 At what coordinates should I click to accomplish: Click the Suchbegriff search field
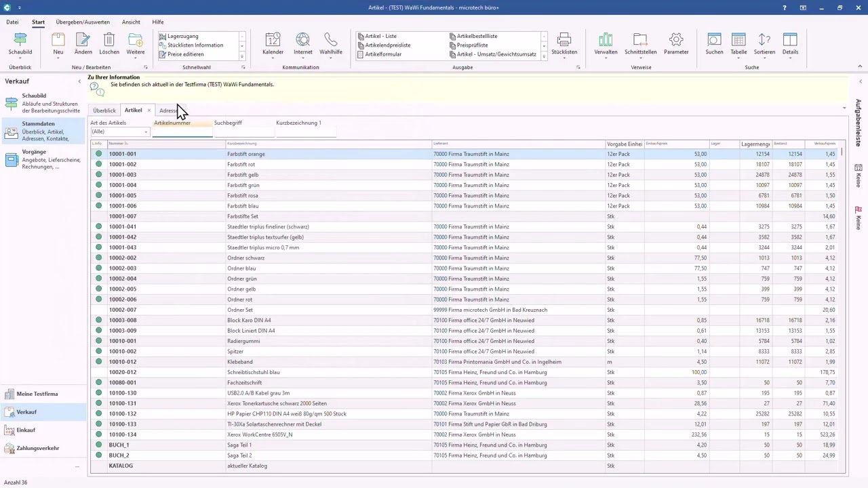[x=243, y=131]
